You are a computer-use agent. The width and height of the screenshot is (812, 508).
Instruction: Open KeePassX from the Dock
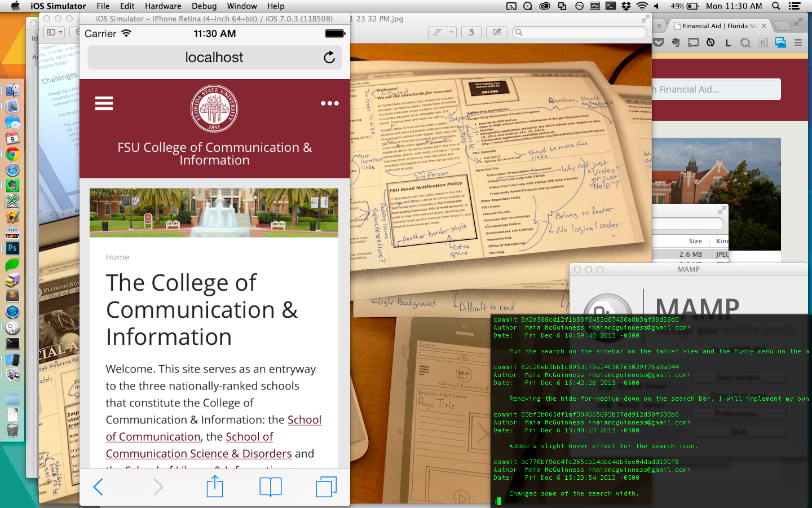coord(12,200)
